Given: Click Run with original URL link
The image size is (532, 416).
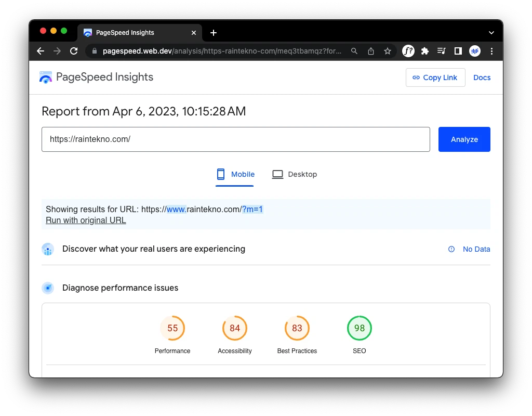Looking at the screenshot, I should (x=86, y=220).
